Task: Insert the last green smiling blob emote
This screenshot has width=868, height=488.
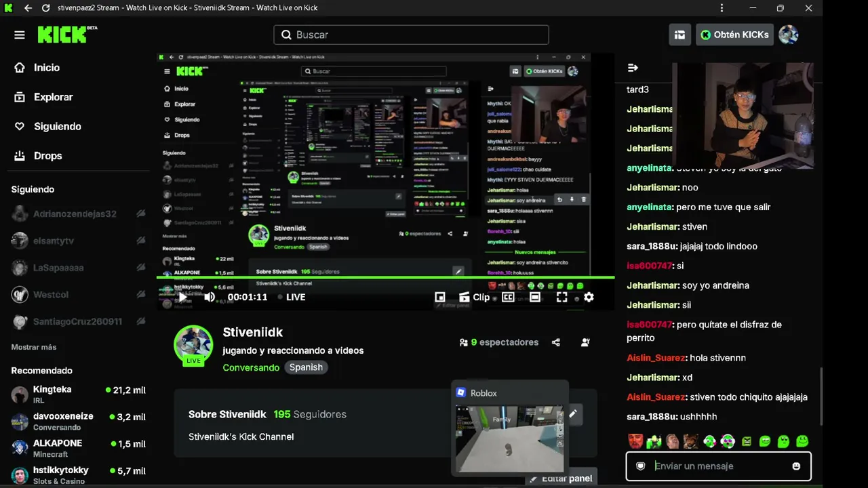Action: [802, 441]
